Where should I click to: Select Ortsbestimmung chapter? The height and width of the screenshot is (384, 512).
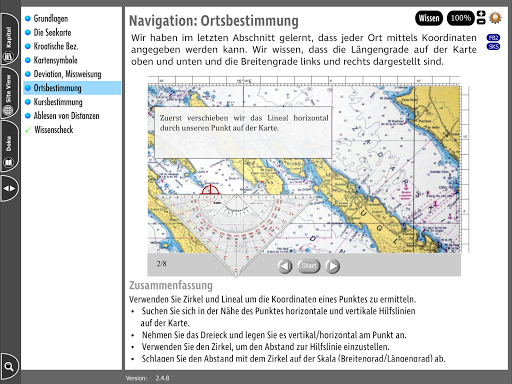click(x=72, y=88)
